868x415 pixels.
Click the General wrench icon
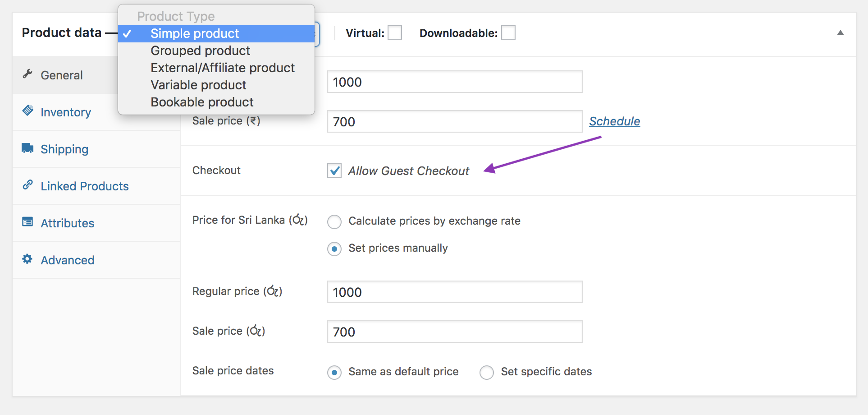[27, 74]
